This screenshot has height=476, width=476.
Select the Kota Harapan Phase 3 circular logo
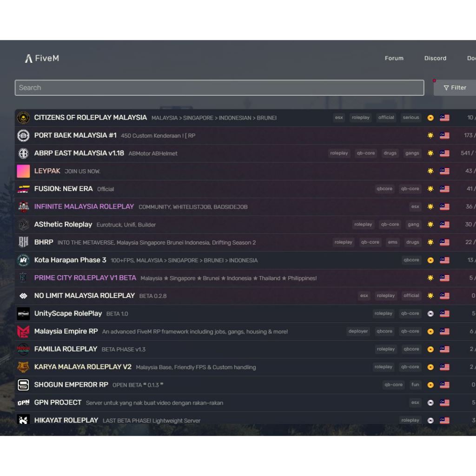(x=23, y=260)
